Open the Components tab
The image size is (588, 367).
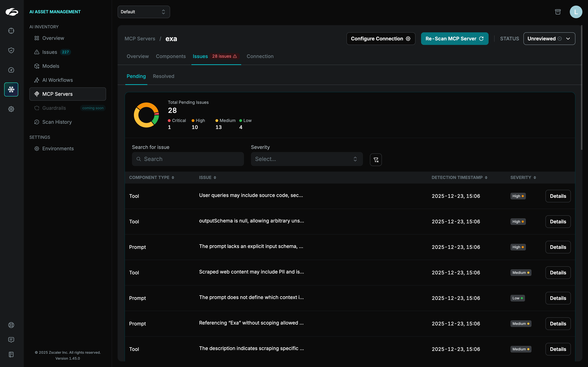point(171,56)
